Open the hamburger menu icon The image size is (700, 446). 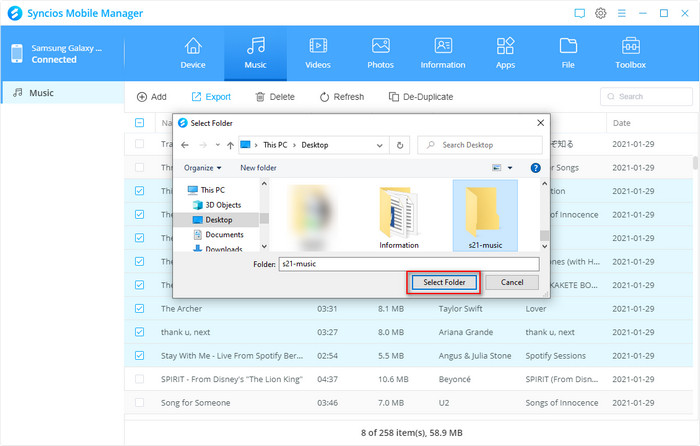tap(621, 13)
